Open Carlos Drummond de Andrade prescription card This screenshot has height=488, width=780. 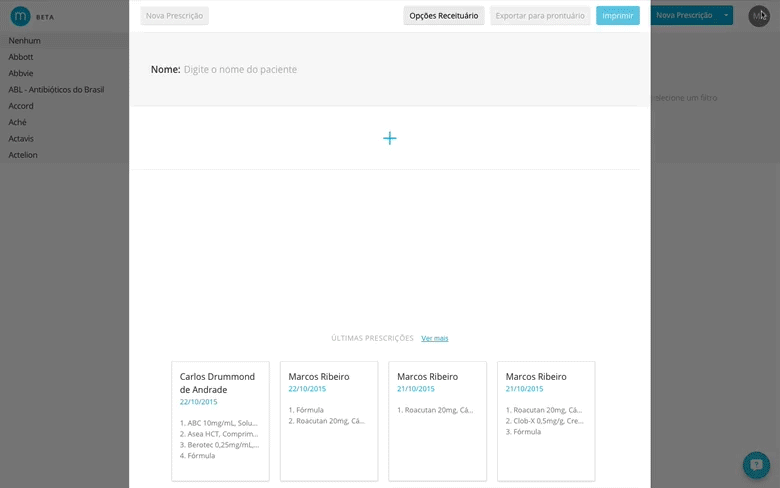(220, 421)
